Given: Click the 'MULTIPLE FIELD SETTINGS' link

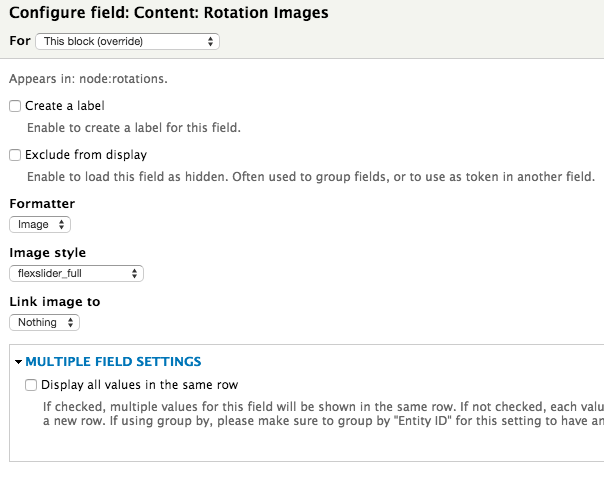Looking at the screenshot, I should tap(113, 362).
